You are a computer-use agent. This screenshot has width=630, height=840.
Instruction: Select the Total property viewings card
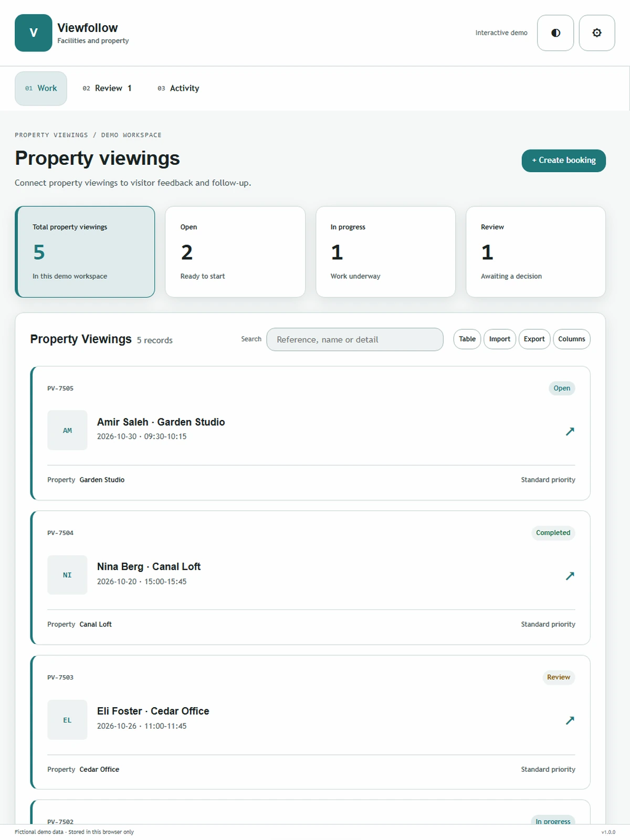[x=85, y=251]
